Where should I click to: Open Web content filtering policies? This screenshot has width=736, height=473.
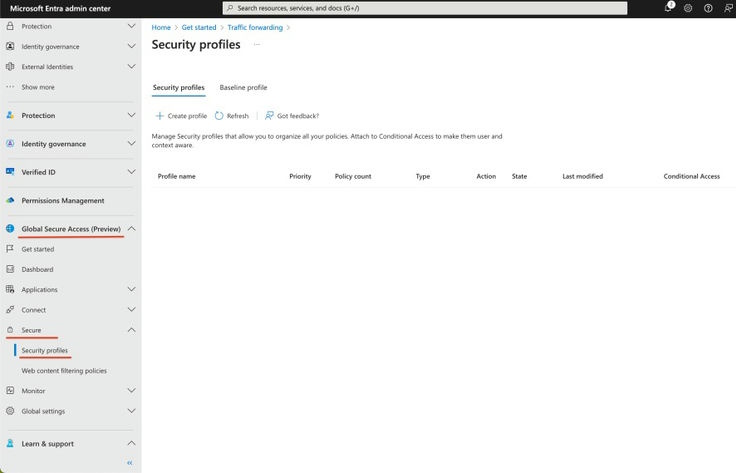[64, 370]
